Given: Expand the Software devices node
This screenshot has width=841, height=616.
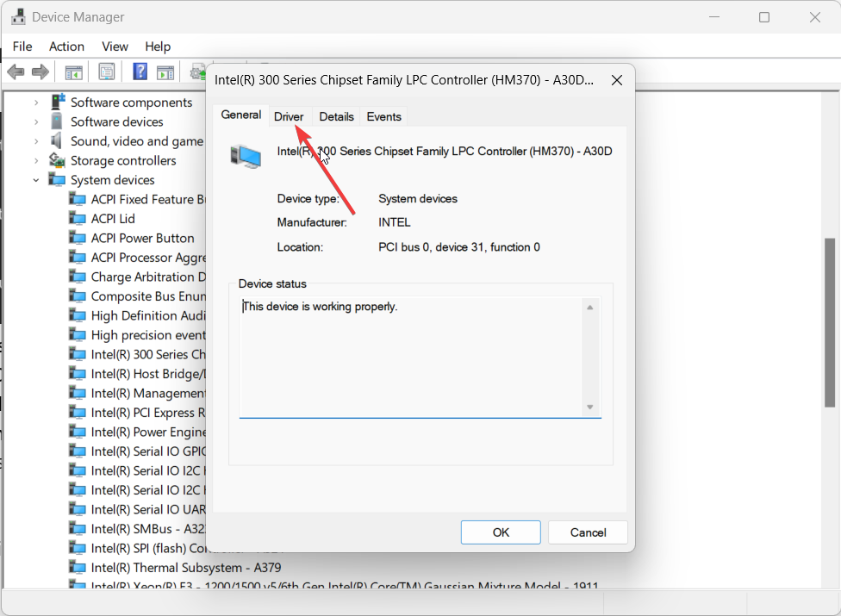Looking at the screenshot, I should pos(36,121).
